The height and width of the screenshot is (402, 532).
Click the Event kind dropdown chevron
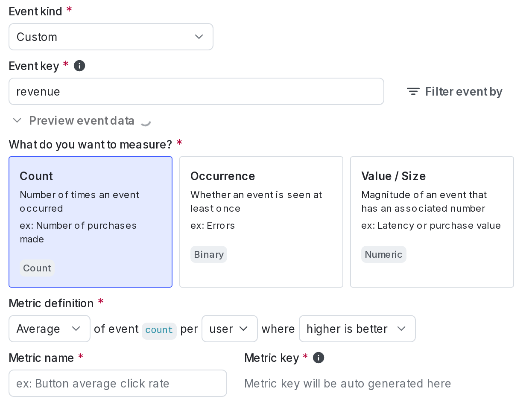point(199,37)
